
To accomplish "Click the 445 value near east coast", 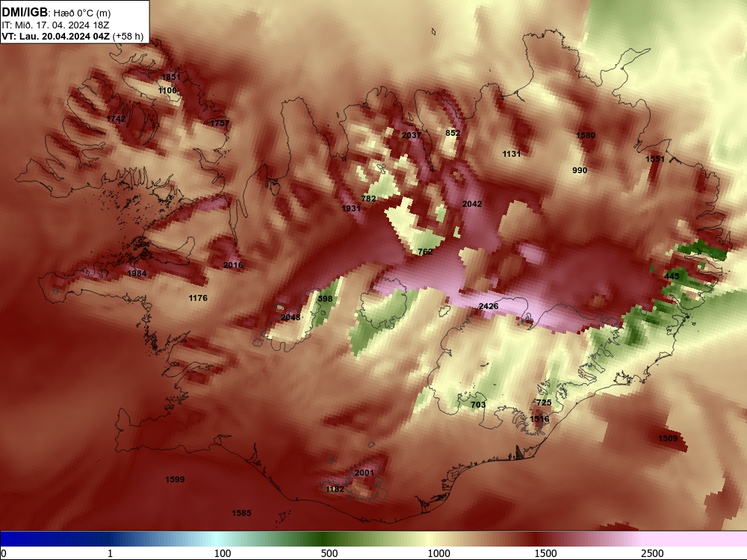I will point(672,277).
